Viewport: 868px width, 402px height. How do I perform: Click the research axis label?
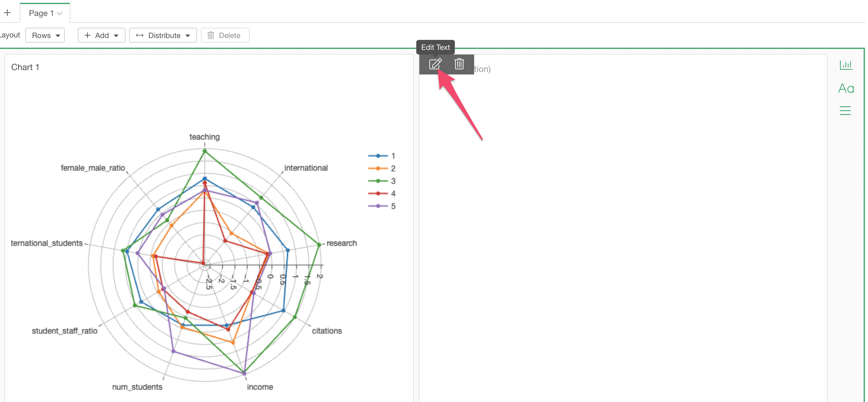342,243
